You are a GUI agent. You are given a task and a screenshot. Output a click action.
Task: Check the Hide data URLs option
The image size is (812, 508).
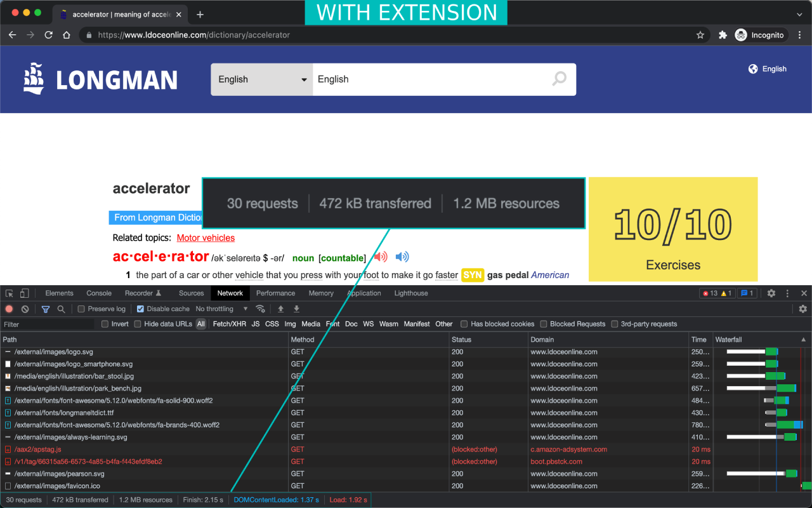click(138, 324)
